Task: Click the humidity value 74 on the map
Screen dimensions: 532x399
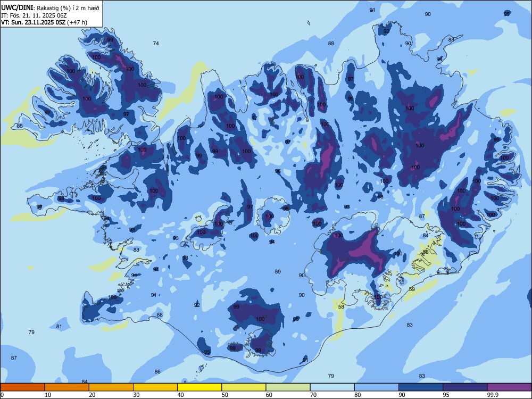Action: click(x=156, y=44)
